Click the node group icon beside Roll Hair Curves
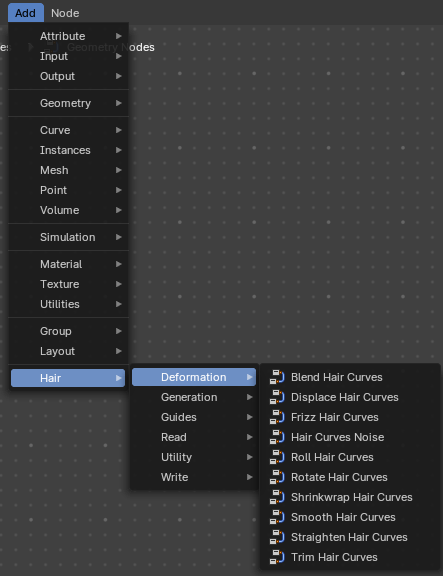This screenshot has height=576, width=443. pyautogui.click(x=277, y=457)
